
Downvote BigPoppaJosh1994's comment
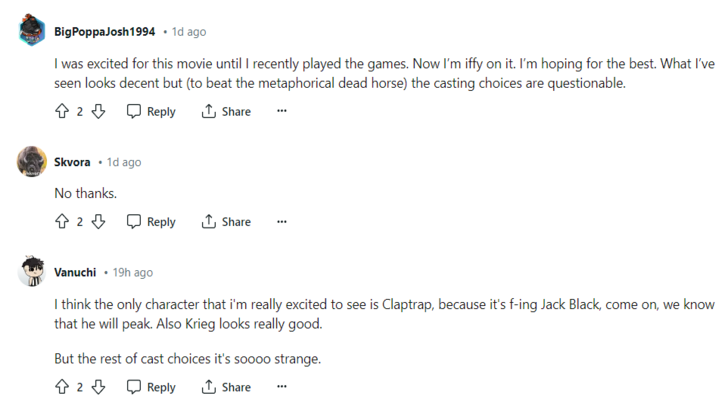[x=98, y=112]
